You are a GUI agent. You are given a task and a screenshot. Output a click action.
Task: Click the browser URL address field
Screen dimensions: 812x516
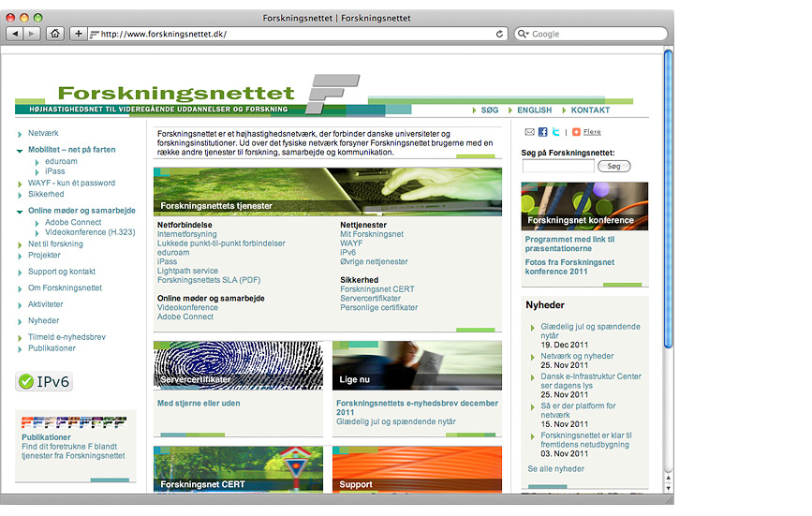(297, 34)
